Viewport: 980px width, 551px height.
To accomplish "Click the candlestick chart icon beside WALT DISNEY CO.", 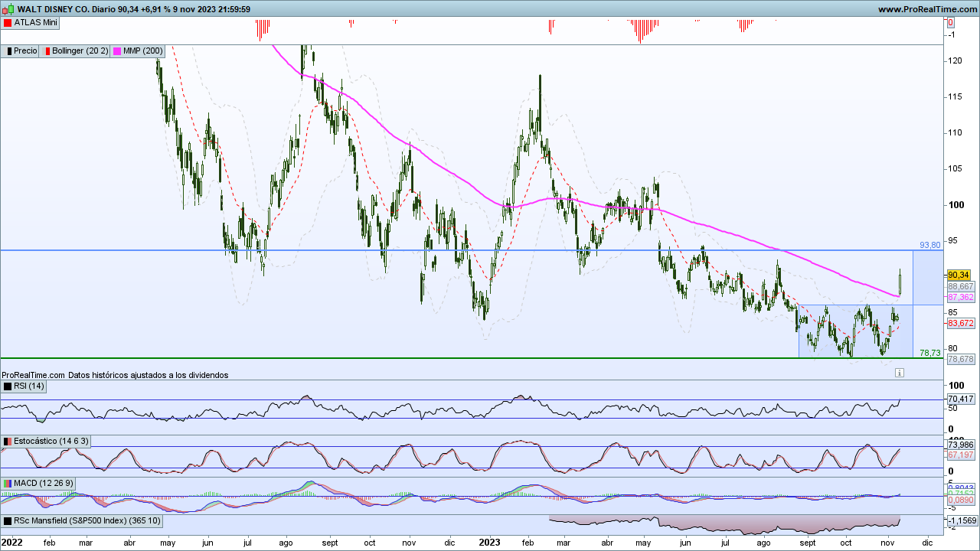I will pos(8,8).
